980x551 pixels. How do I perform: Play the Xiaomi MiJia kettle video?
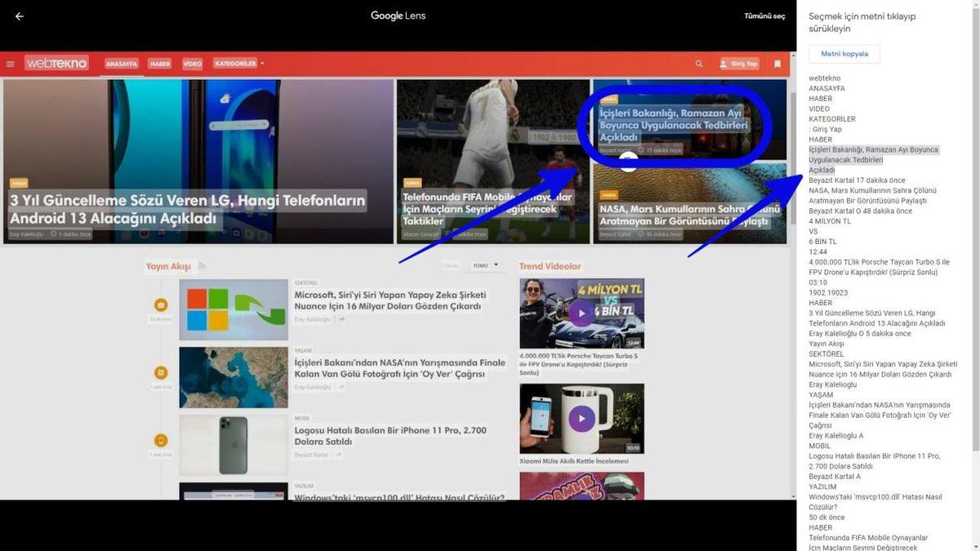pos(581,419)
